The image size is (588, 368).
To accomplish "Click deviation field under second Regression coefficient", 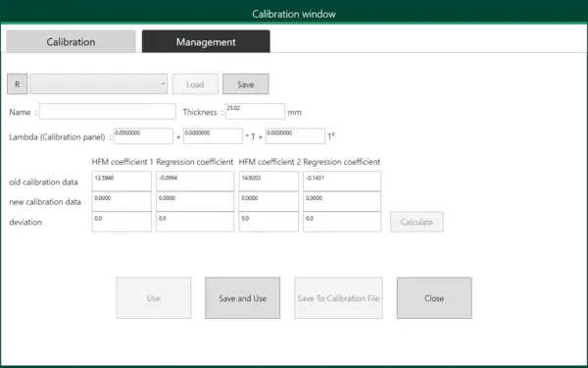I will pos(342,222).
